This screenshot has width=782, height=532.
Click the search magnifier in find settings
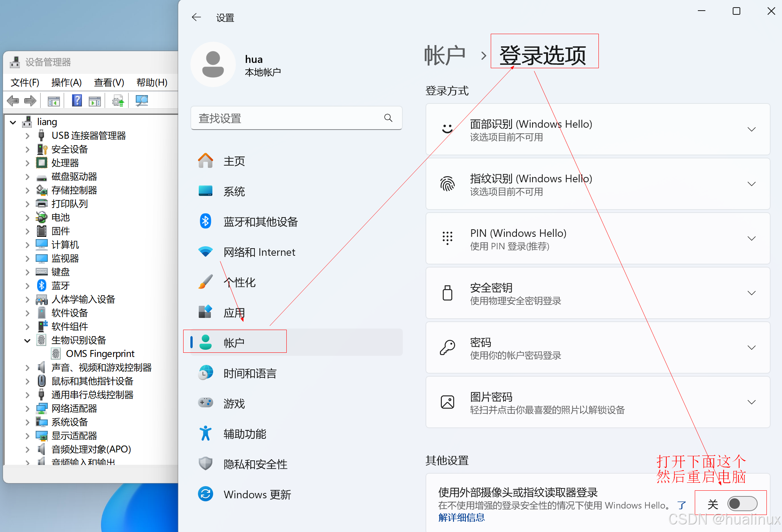(388, 118)
